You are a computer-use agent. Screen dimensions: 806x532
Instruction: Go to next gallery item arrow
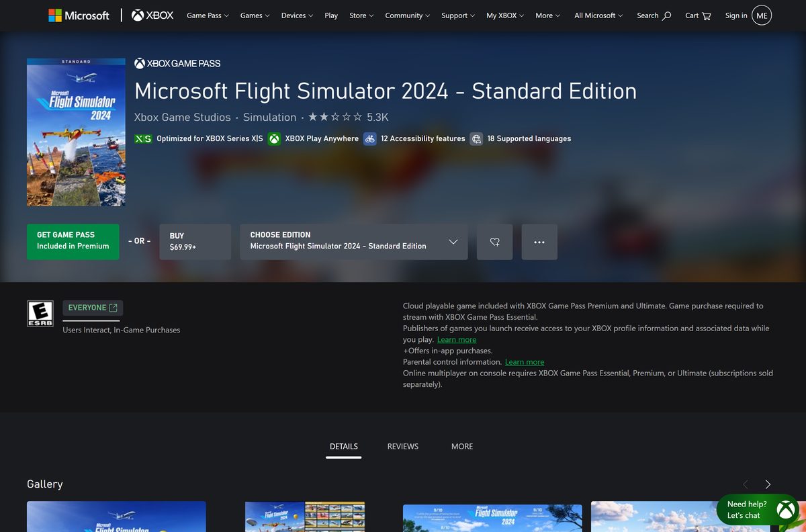(x=768, y=484)
